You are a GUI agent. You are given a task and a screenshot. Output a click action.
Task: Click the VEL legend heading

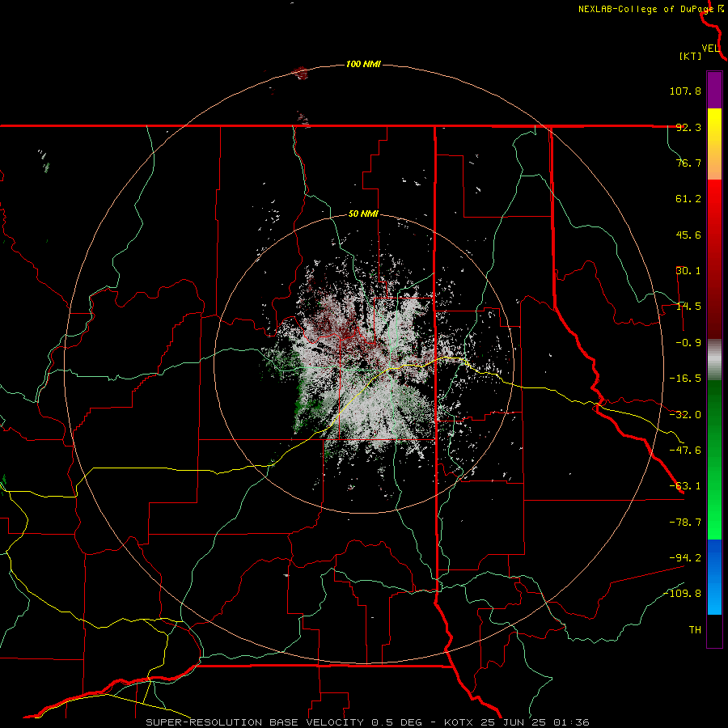(711, 49)
